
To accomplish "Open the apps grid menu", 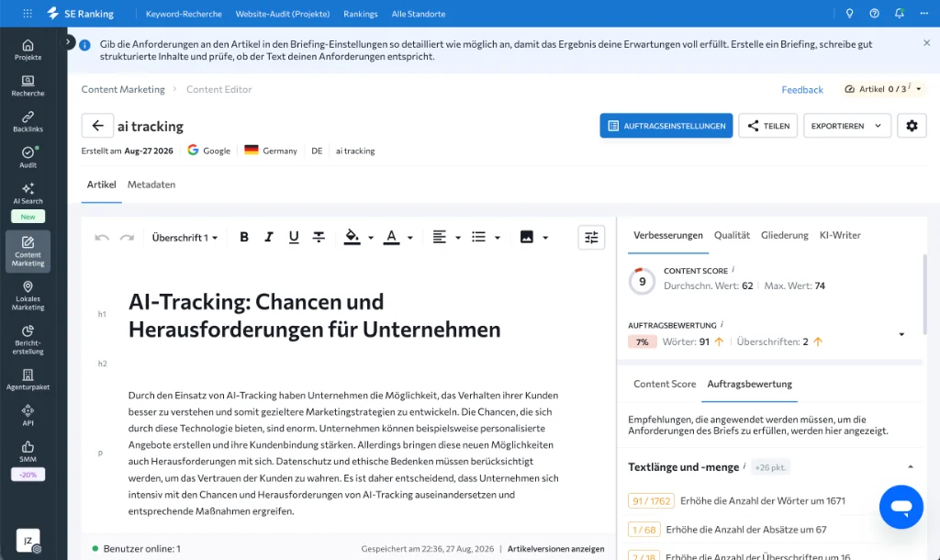I will (x=28, y=13).
